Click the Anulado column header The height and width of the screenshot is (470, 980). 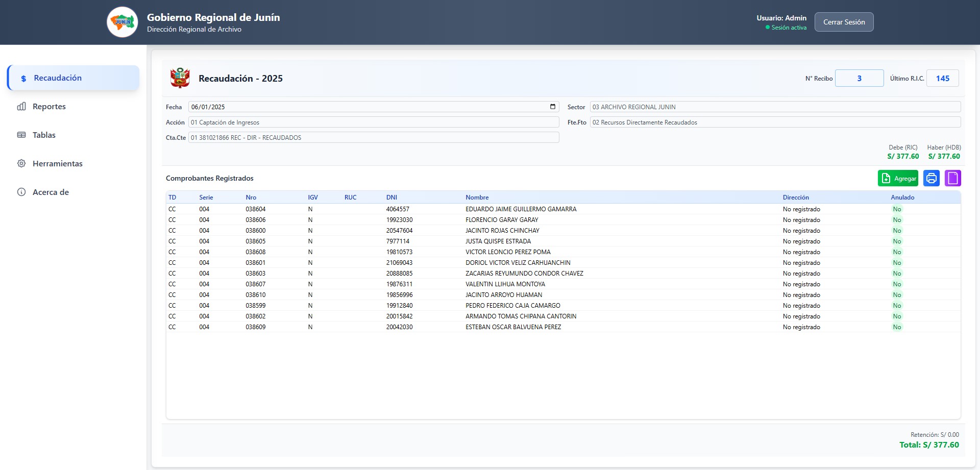902,197
